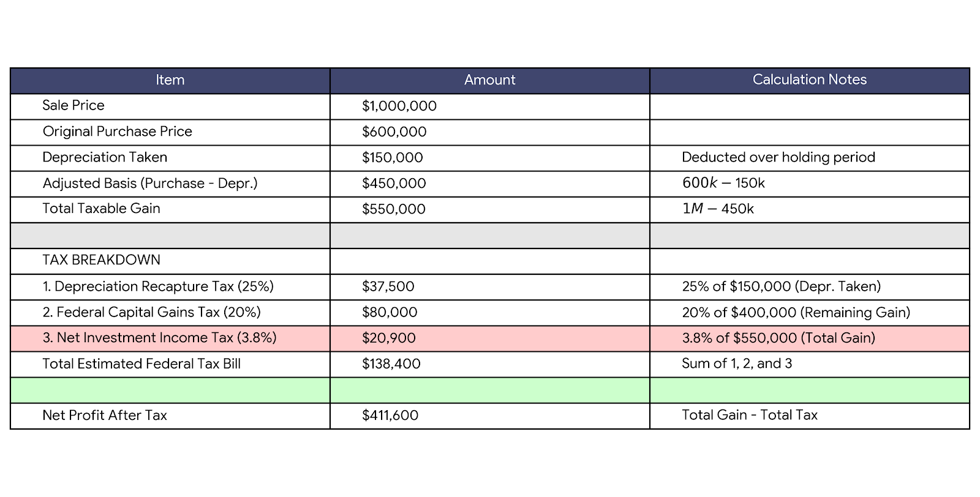Select the $600,000 amount cell
Image resolution: width=980 pixels, height=497 pixels.
[394, 132]
